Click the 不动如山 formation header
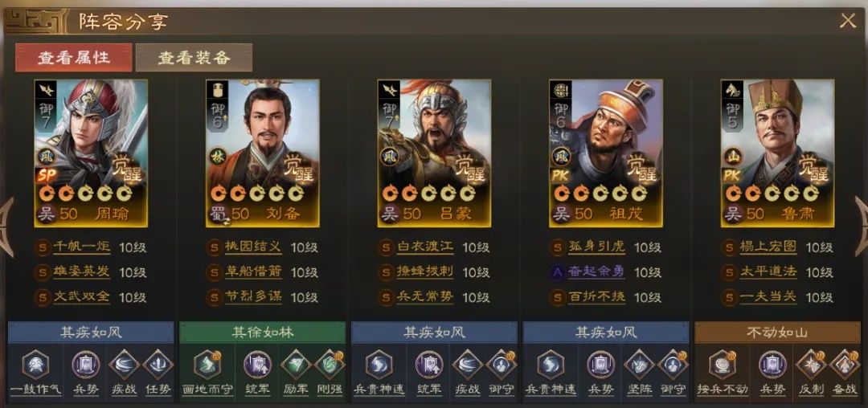The width and height of the screenshot is (868, 408). [776, 333]
